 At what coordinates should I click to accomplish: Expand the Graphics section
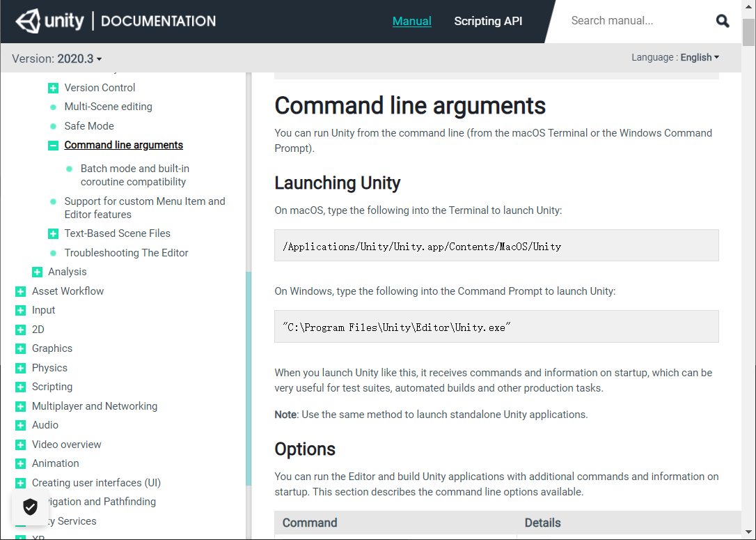tap(20, 349)
